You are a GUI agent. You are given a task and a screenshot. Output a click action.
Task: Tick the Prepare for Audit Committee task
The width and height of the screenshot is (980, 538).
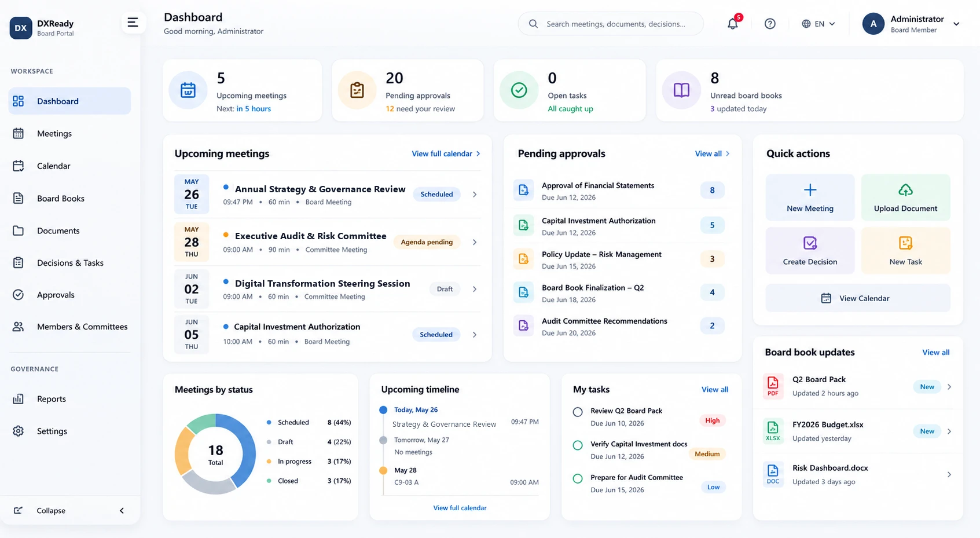(578, 479)
